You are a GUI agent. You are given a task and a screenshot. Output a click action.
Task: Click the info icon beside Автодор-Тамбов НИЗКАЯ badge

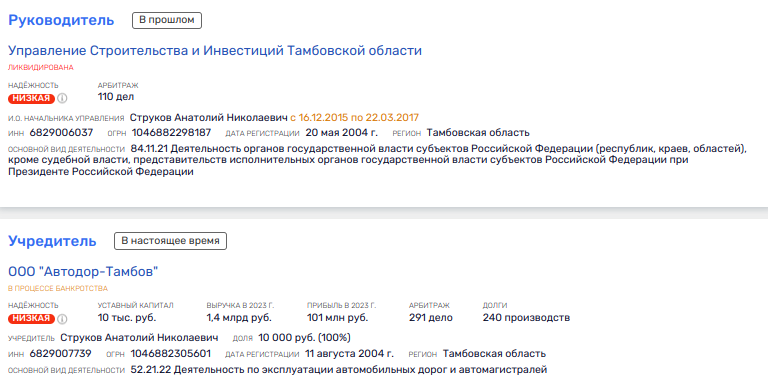[62, 319]
